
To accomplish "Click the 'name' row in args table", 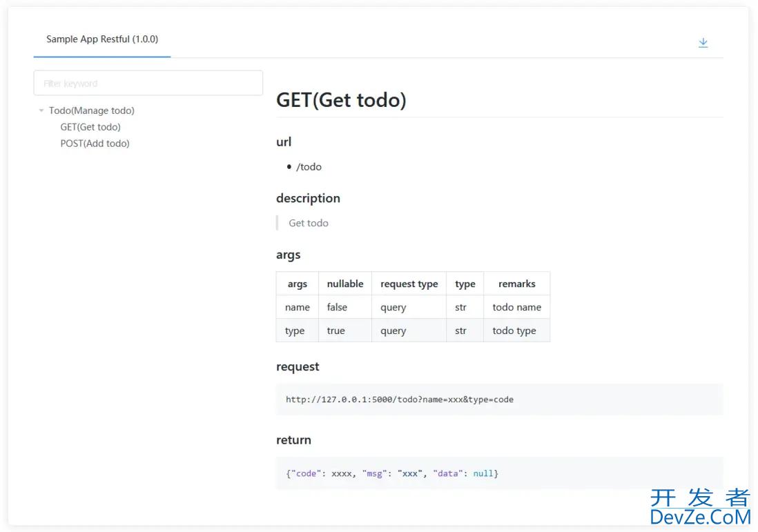I will [413, 307].
